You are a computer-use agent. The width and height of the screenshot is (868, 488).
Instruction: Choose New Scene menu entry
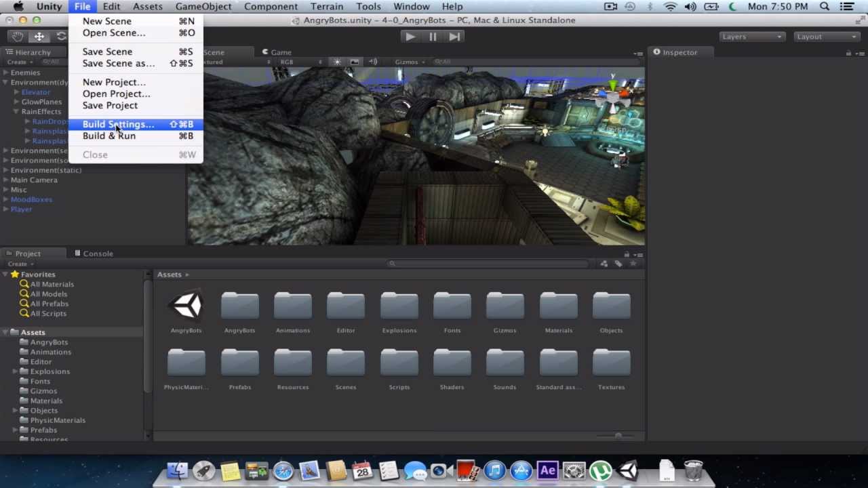pos(136,21)
